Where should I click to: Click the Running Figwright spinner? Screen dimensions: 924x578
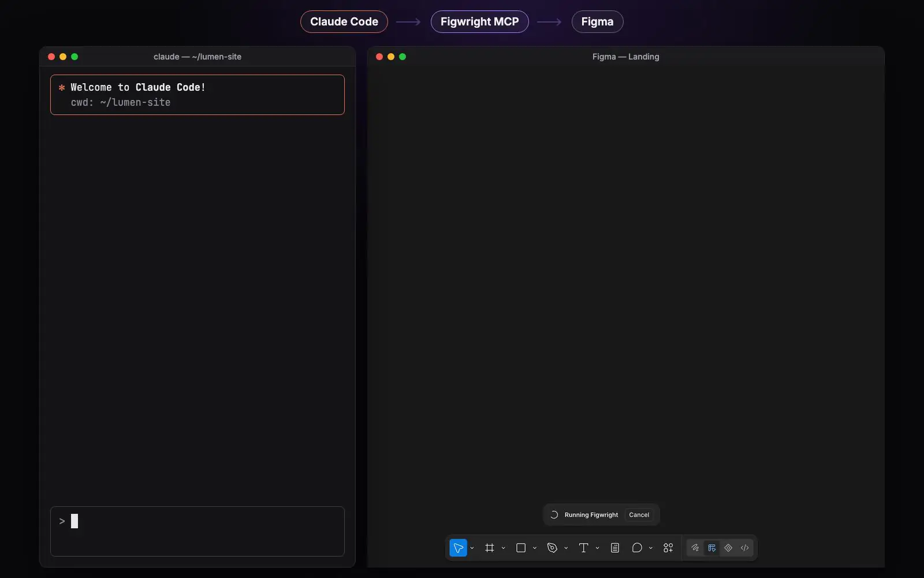tap(554, 515)
